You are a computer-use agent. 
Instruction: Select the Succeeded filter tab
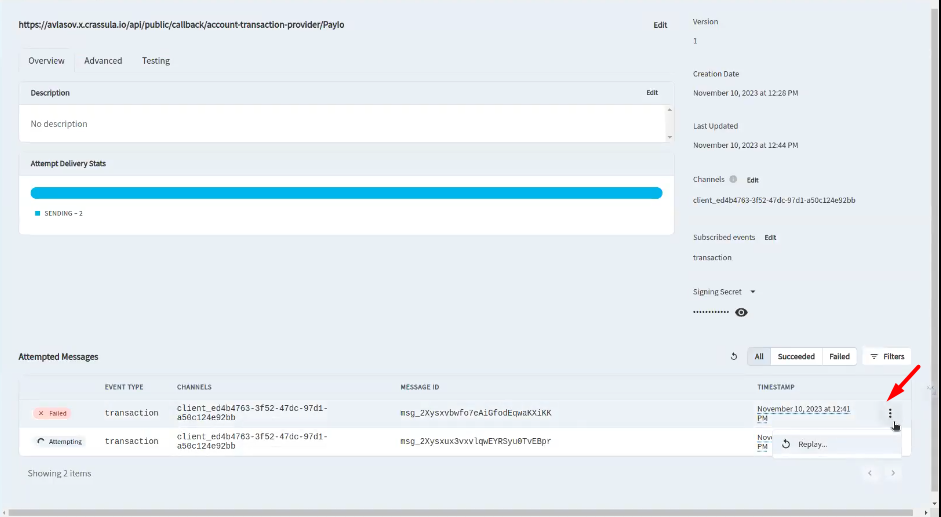(x=796, y=357)
